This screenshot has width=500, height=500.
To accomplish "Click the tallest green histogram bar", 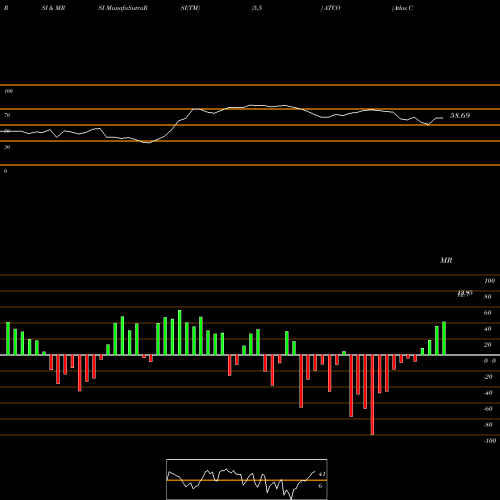I will (180, 332).
